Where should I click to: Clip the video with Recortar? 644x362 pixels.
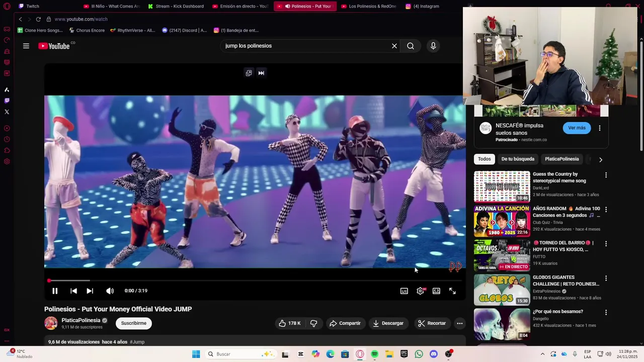point(432,323)
